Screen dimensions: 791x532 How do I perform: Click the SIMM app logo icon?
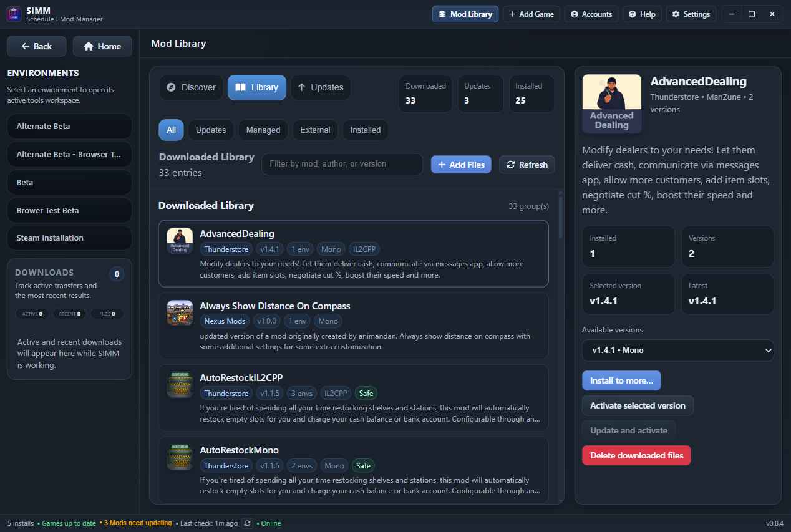[x=14, y=14]
